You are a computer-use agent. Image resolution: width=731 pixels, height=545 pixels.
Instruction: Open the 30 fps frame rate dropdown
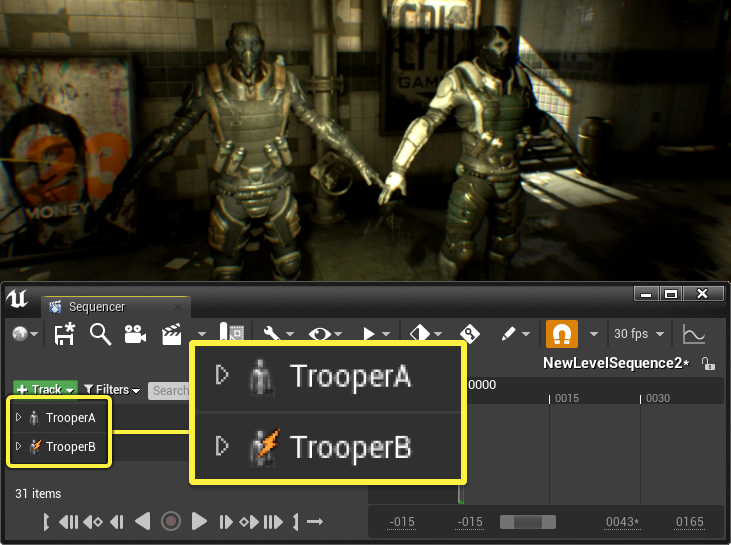click(639, 334)
